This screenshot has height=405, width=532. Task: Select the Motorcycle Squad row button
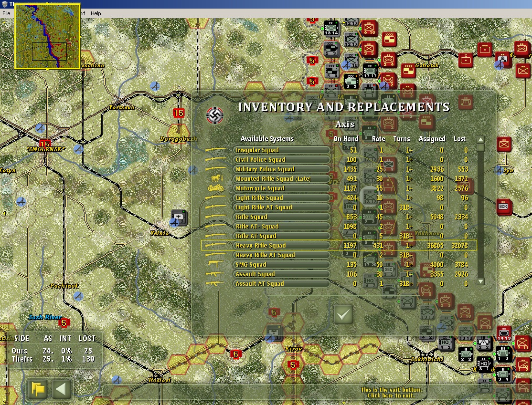tap(282, 188)
